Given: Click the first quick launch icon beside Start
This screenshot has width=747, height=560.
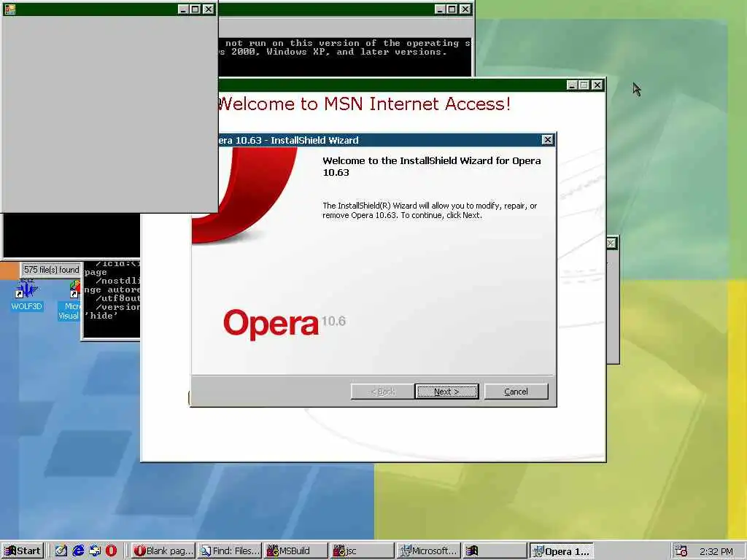Looking at the screenshot, I should 61,551.
